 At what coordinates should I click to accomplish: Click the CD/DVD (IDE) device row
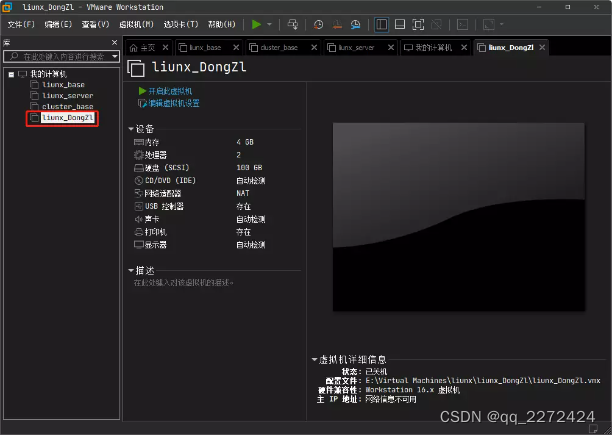point(200,181)
